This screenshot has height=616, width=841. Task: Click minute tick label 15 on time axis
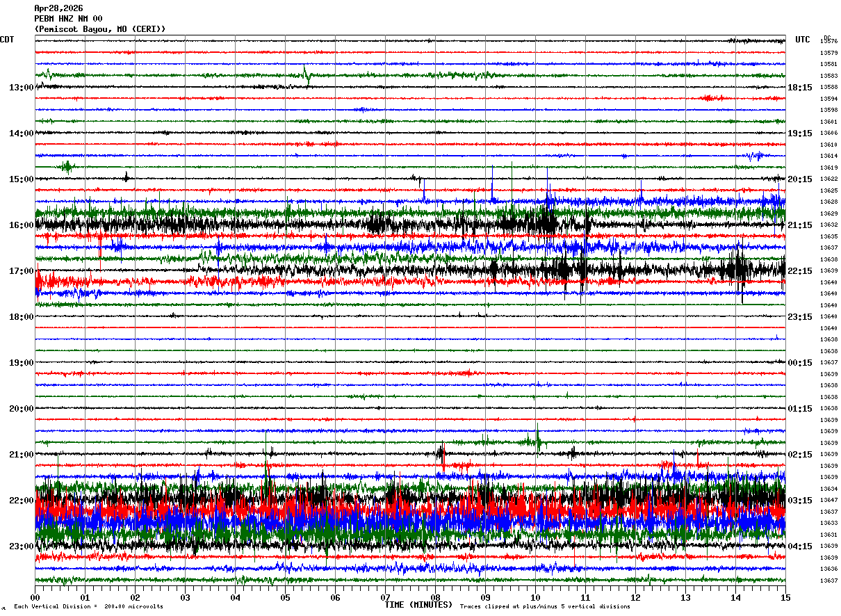785,598
